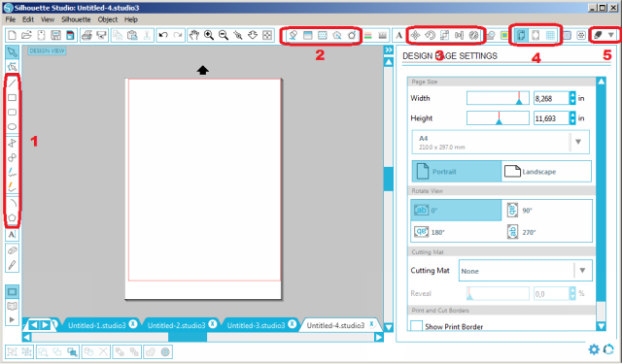This screenshot has height=364, width=622.
Task: Open the Align window
Action: coord(459,35)
